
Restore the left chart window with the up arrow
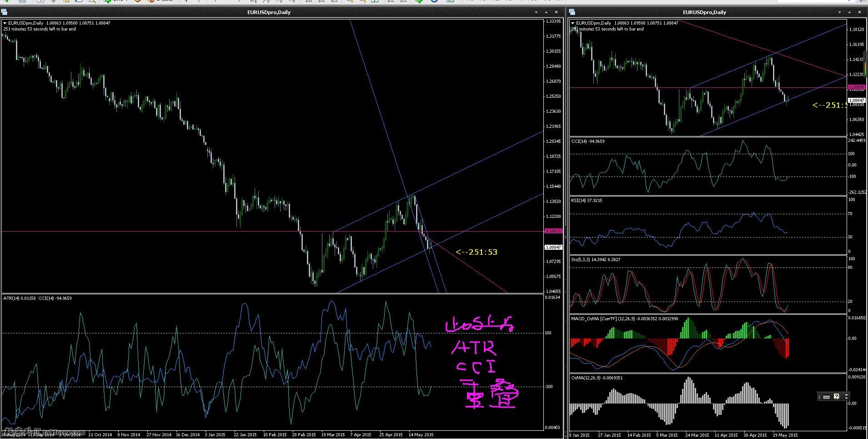tap(547, 12)
